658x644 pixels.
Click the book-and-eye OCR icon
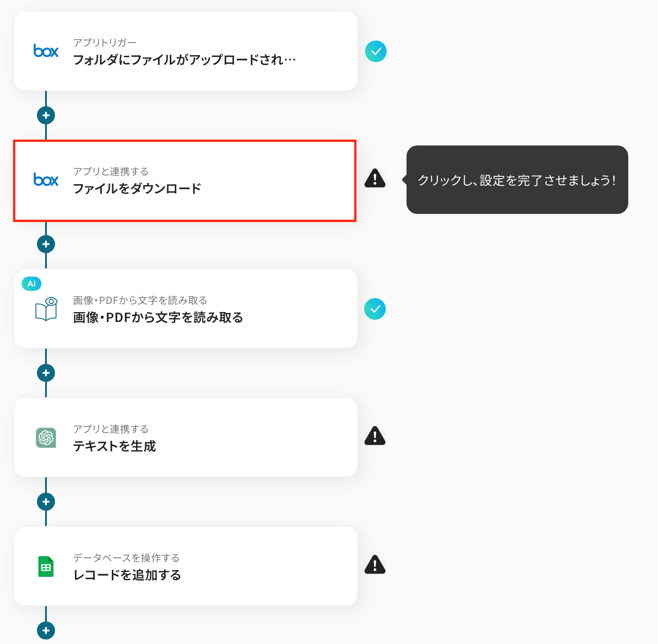tap(46, 308)
